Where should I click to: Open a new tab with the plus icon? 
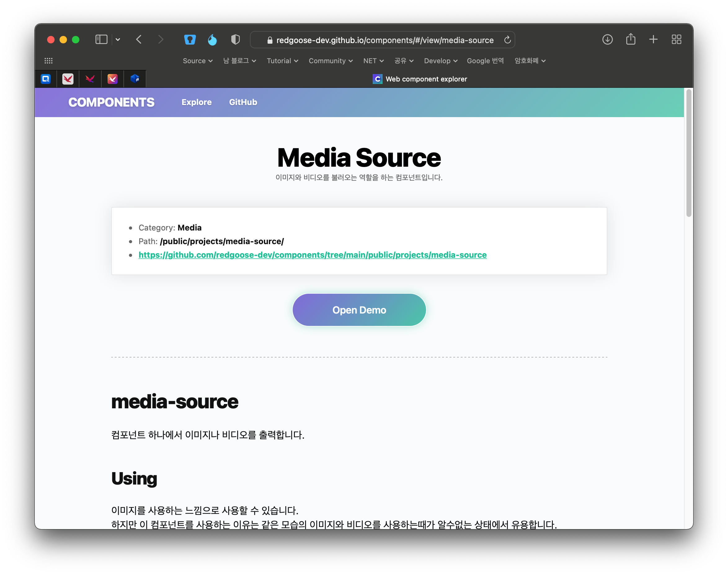653,39
